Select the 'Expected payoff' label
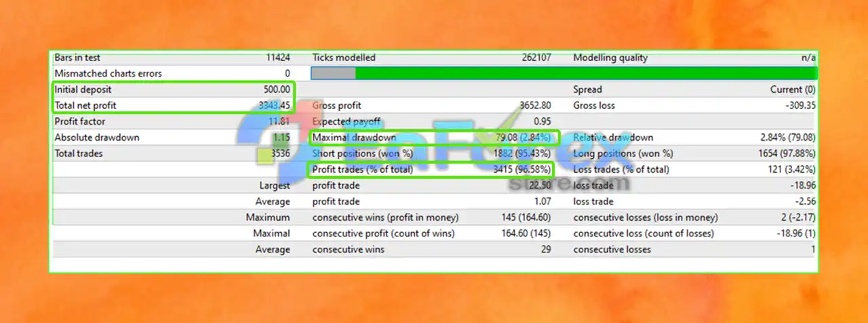The height and width of the screenshot is (323, 868). [x=344, y=122]
